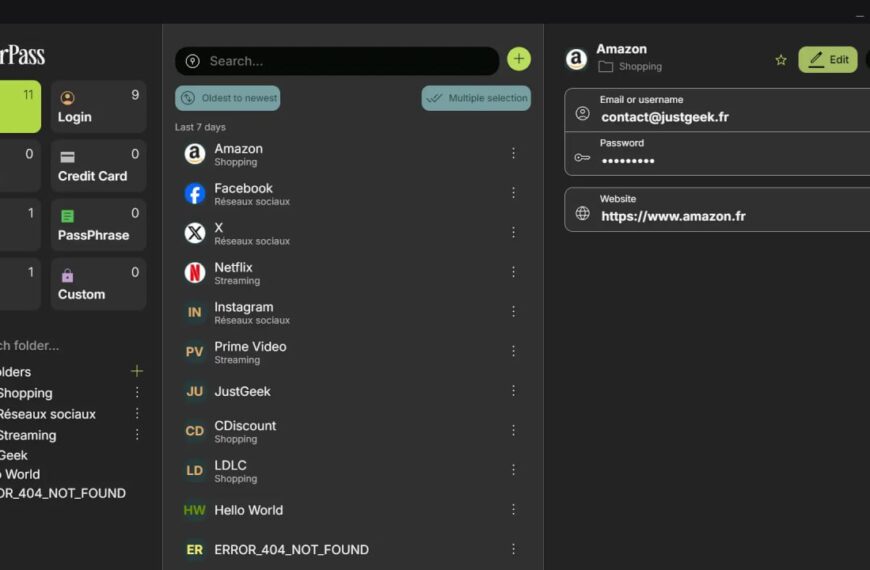Click the IN avatar for Instagram
This screenshot has width=870, height=570.
195,312
